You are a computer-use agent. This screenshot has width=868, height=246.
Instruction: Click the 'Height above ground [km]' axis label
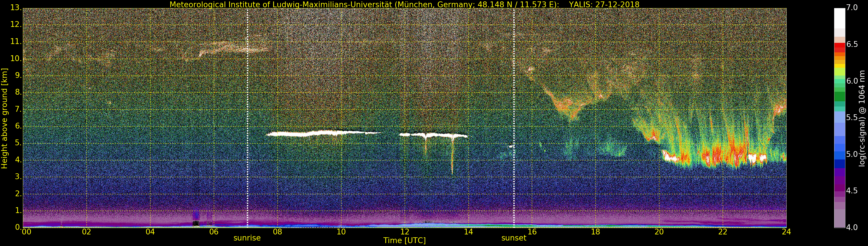pos(4,118)
